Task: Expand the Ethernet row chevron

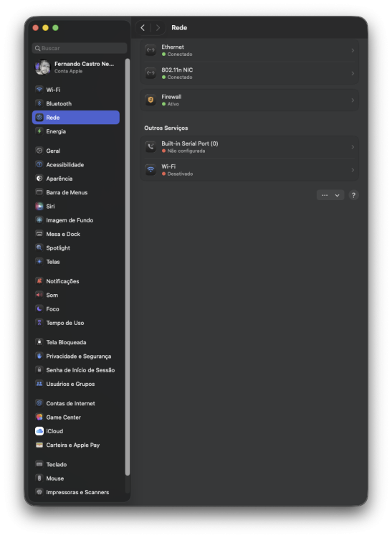Action: tap(353, 50)
